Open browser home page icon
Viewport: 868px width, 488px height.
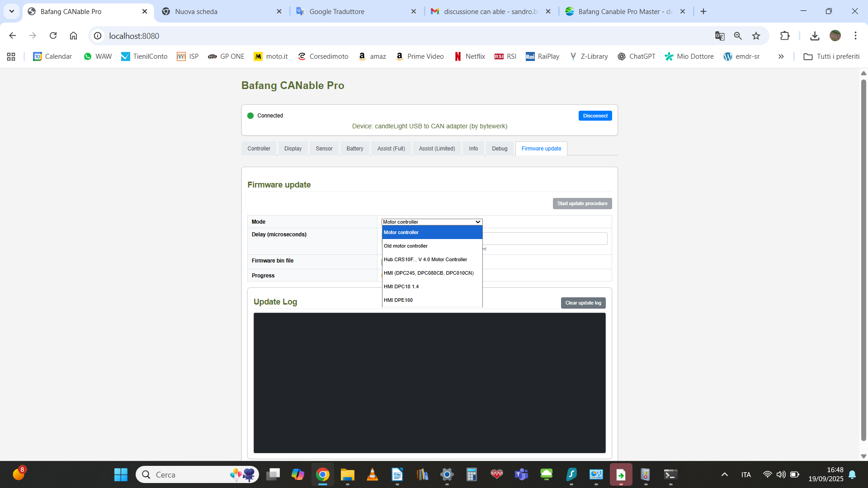73,36
